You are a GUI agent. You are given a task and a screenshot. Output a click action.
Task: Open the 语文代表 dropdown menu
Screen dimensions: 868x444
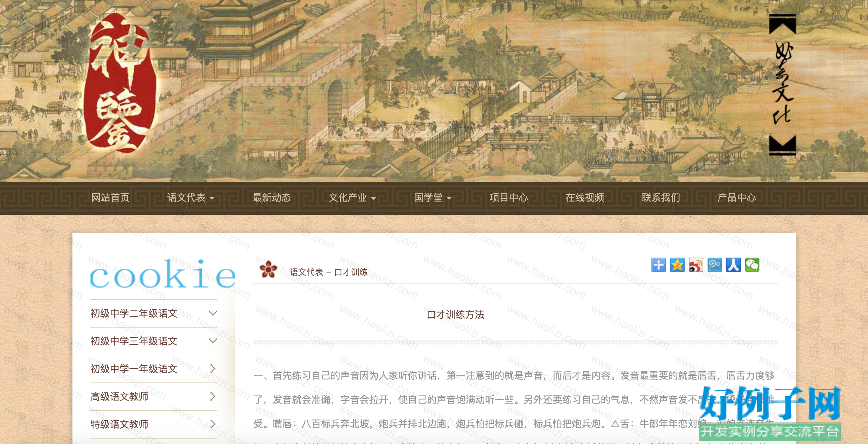191,197
